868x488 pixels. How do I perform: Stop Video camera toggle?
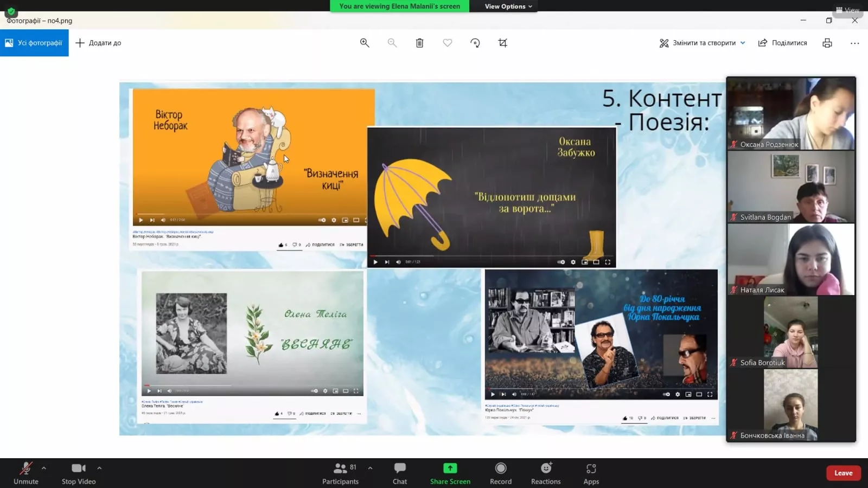point(79,473)
